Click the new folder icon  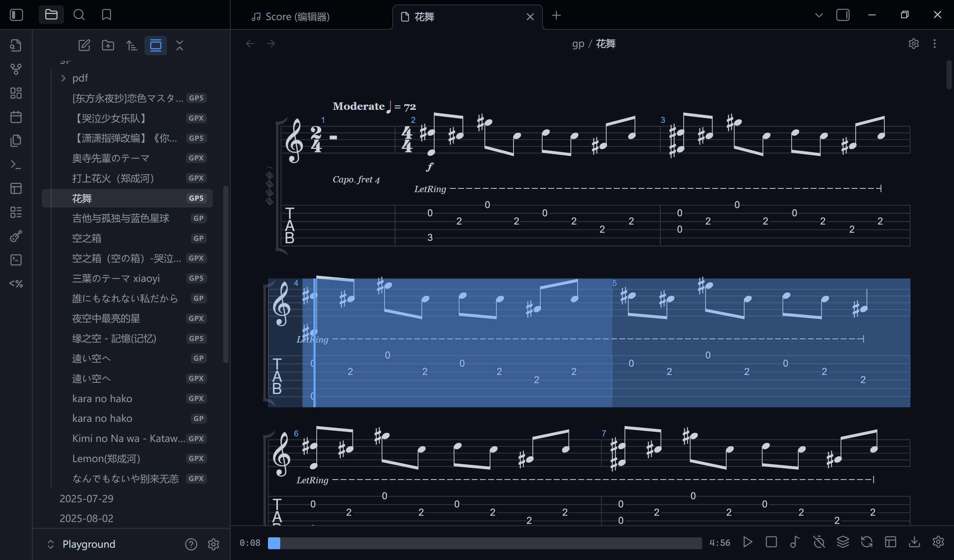pos(108,46)
